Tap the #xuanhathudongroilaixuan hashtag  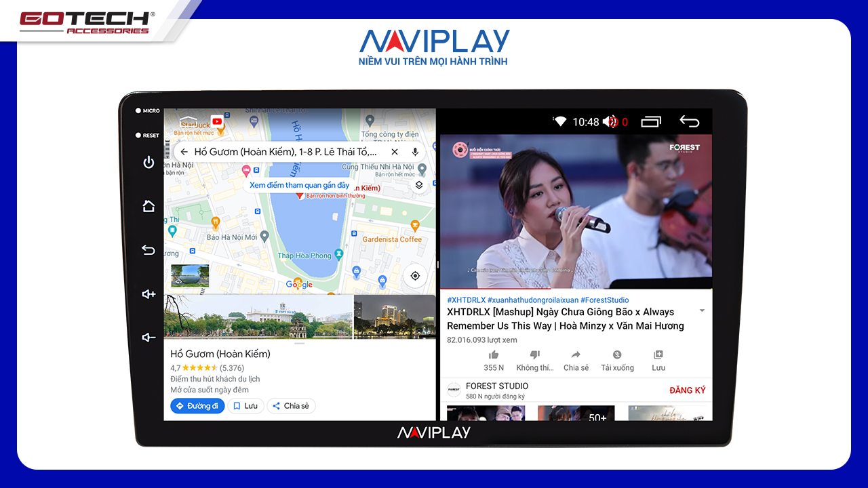532,300
